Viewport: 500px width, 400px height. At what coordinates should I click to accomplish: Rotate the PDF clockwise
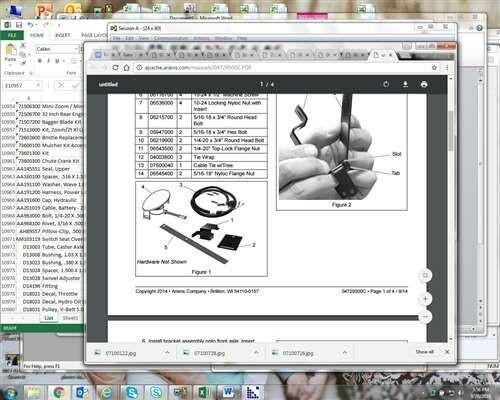(x=386, y=84)
